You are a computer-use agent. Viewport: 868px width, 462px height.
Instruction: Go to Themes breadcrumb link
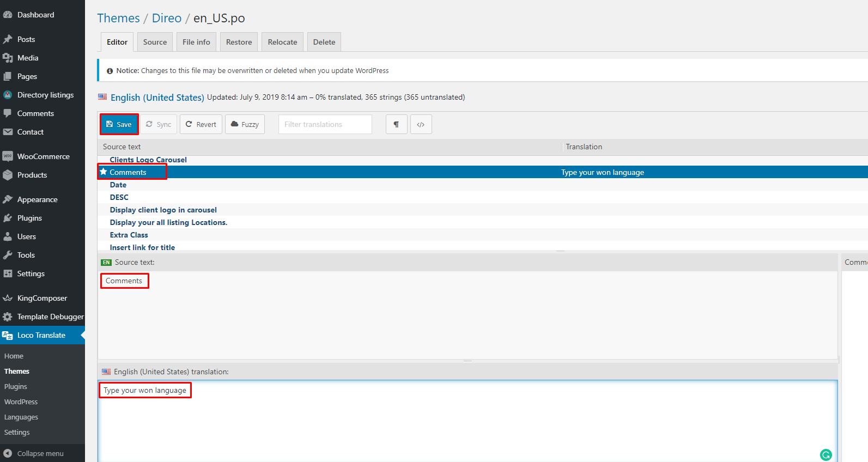[x=118, y=18]
